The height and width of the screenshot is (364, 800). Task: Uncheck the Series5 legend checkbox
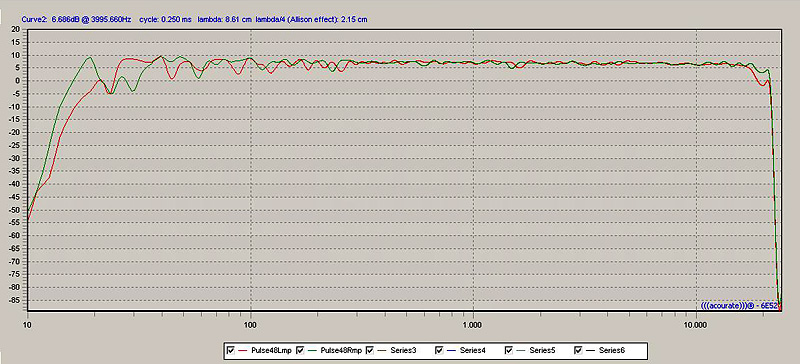click(509, 350)
